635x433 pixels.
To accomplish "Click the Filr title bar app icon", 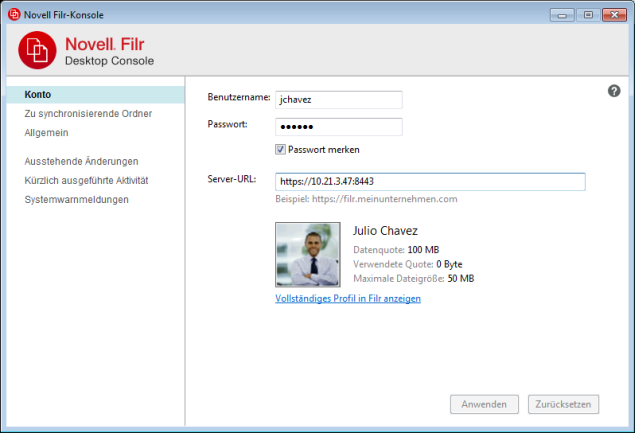I will click(x=14, y=15).
